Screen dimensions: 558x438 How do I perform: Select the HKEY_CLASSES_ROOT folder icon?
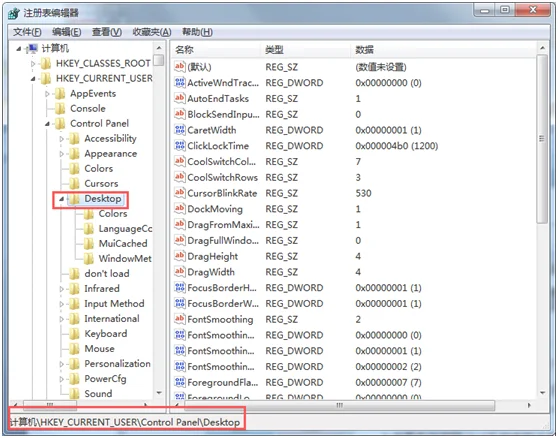tap(46, 63)
